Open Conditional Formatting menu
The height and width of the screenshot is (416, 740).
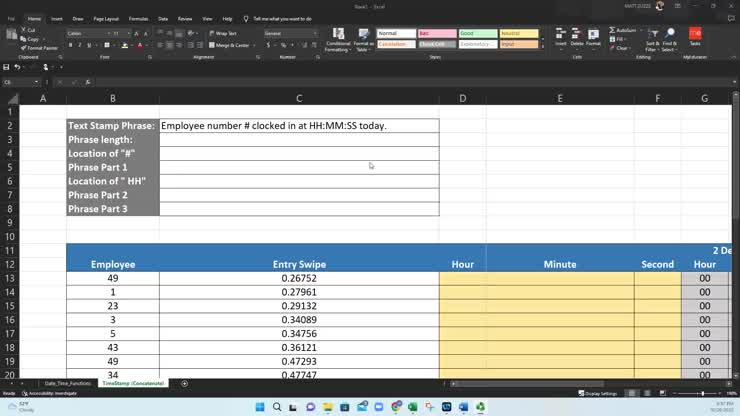(338, 40)
